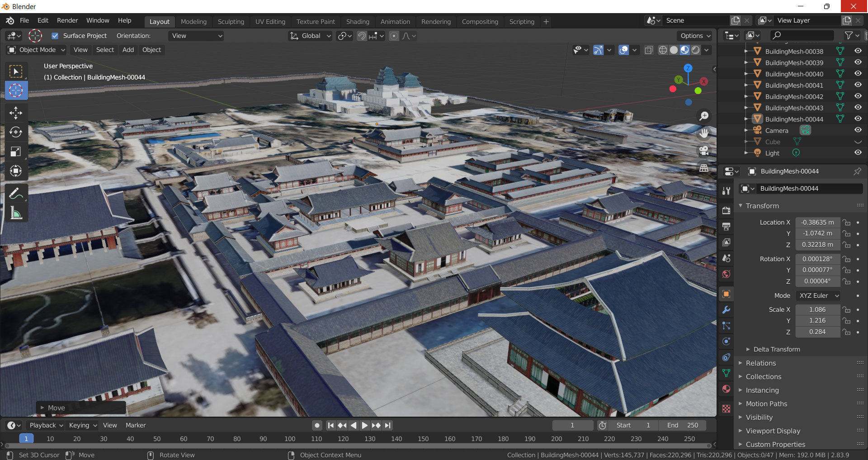The width and height of the screenshot is (868, 460).
Task: Switch perspective/orthographic grid gizmo
Action: (704, 168)
